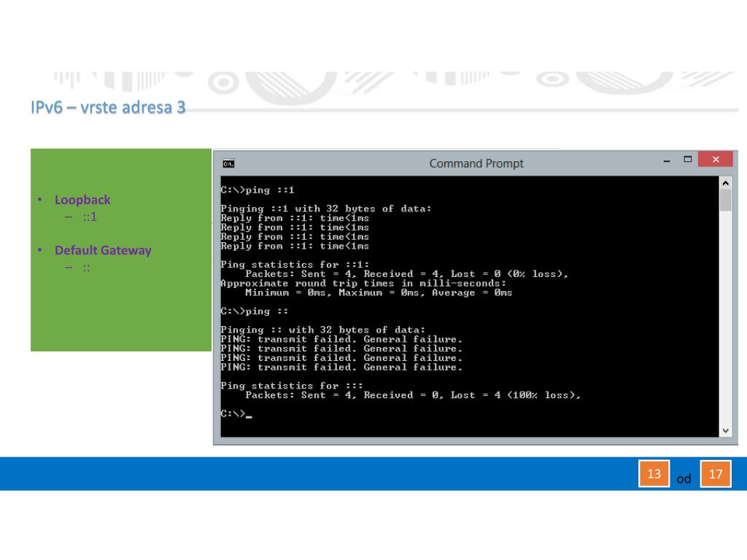Click the 'Pinging :: with 32 bytes of data:' line
The image size is (747, 560).
click(x=322, y=330)
